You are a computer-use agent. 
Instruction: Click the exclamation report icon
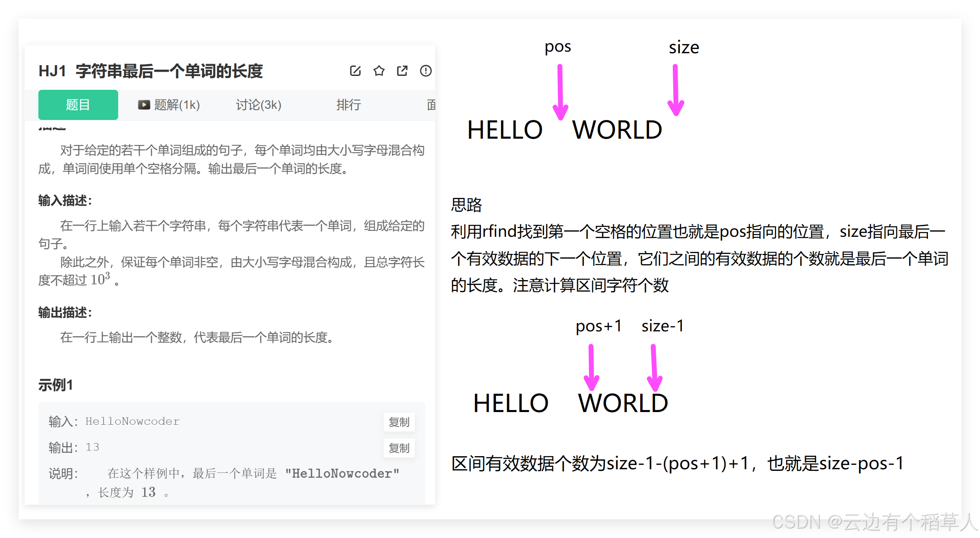tap(426, 71)
